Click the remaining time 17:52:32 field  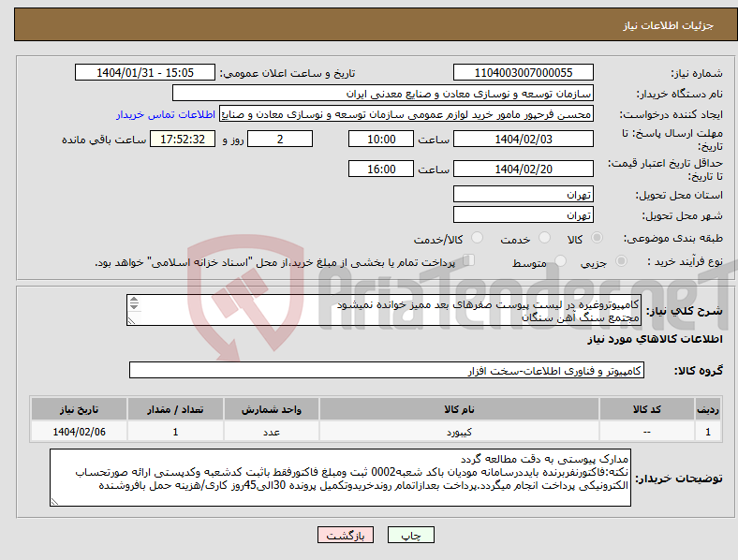coord(183,140)
